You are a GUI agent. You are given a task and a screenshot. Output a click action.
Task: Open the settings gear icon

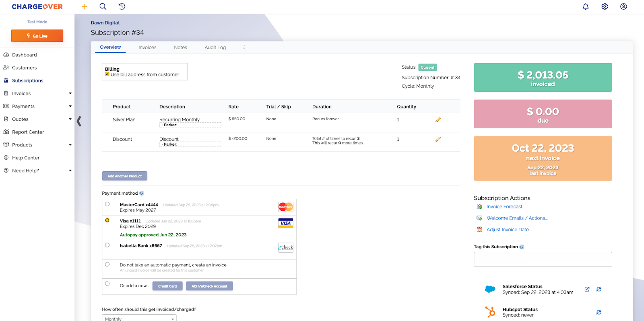coord(605,6)
